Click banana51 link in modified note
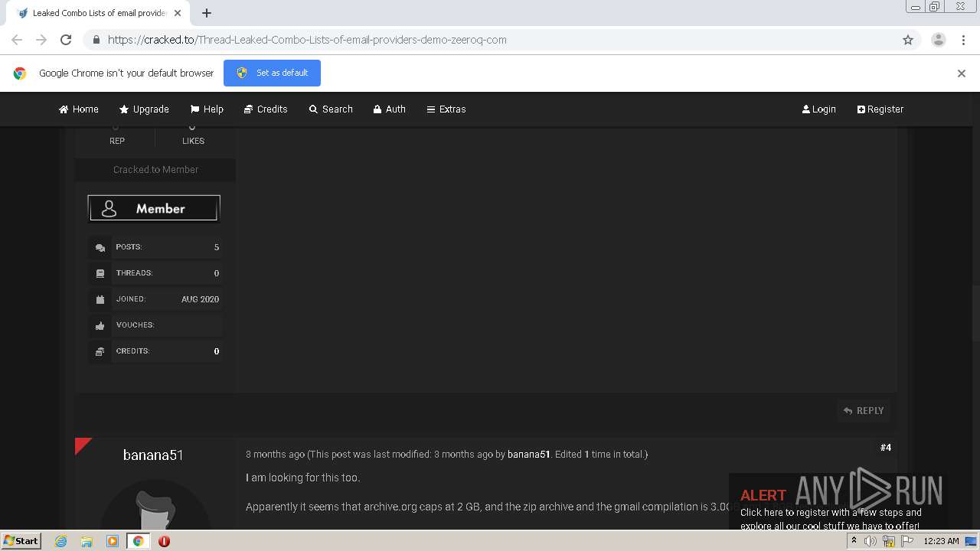Image resolution: width=980 pixels, height=551 pixels. pos(528,455)
